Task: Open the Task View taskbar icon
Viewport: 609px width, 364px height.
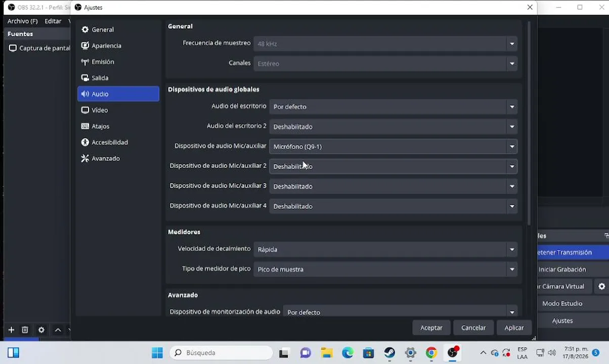Action: pos(284,353)
